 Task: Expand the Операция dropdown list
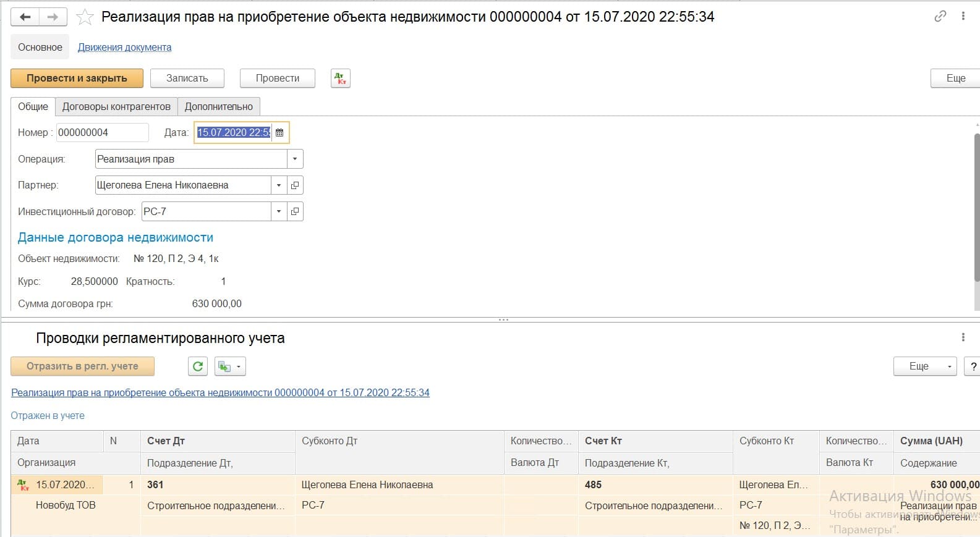pyautogui.click(x=295, y=159)
